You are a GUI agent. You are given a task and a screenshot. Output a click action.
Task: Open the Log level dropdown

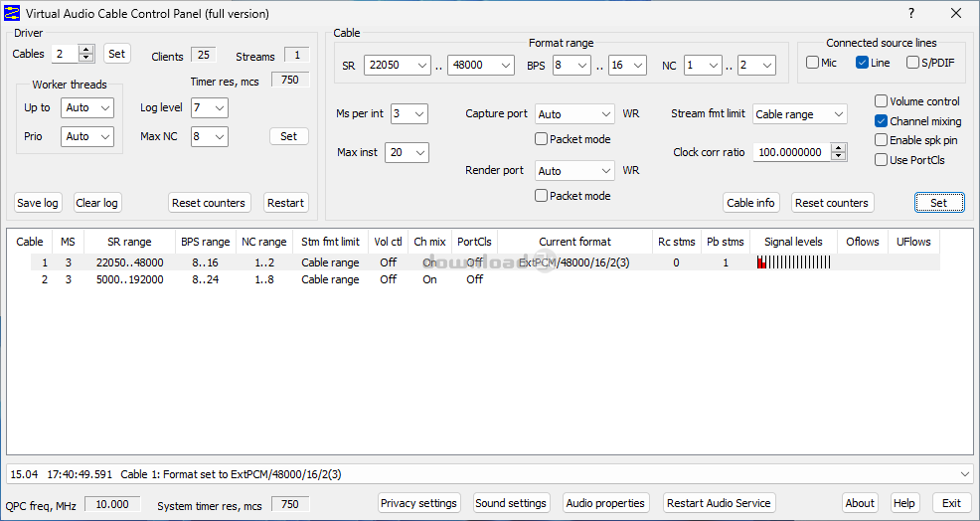pos(210,107)
